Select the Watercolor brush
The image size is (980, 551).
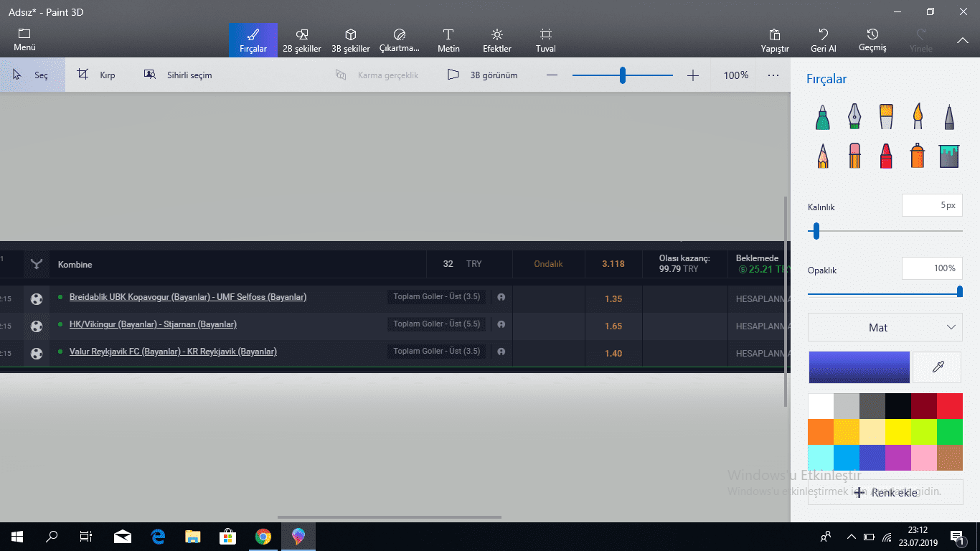(x=918, y=117)
